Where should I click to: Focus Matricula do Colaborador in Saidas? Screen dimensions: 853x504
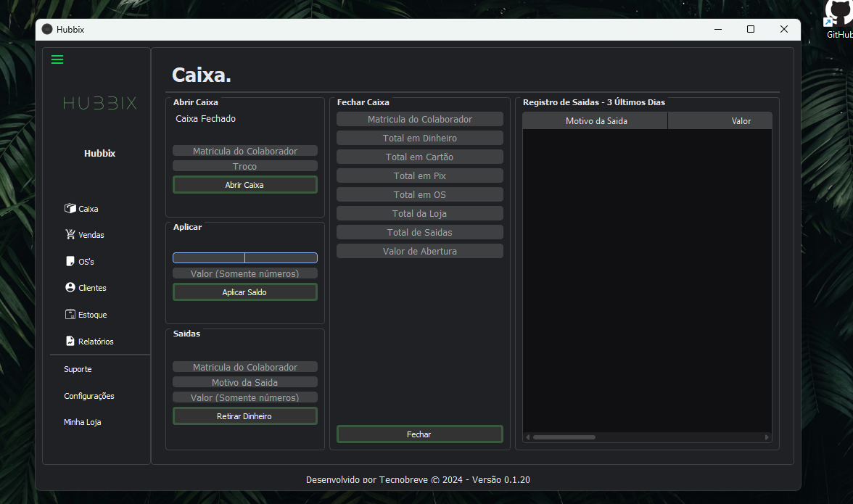point(245,367)
